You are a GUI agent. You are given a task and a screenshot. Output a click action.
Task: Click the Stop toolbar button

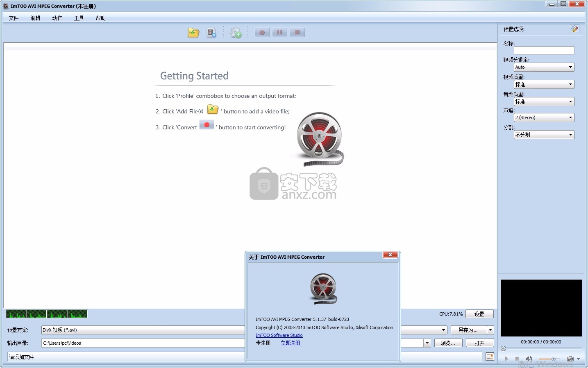pyautogui.click(x=297, y=33)
